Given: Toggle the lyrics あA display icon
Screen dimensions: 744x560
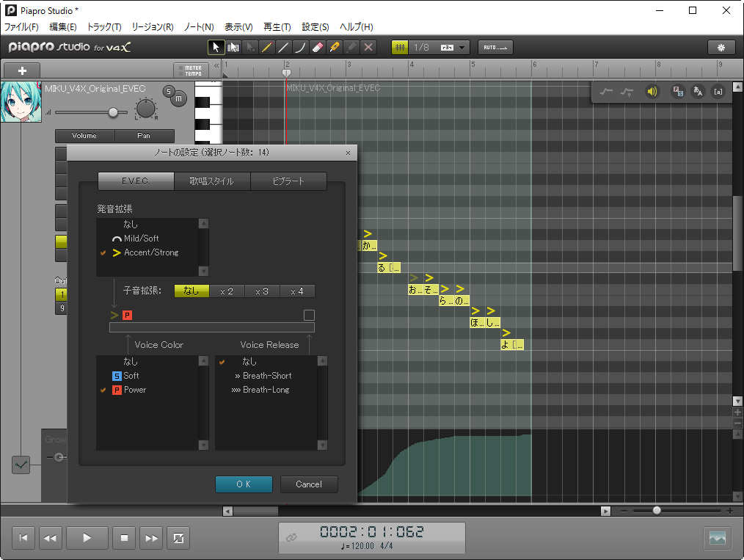Looking at the screenshot, I should (698, 92).
